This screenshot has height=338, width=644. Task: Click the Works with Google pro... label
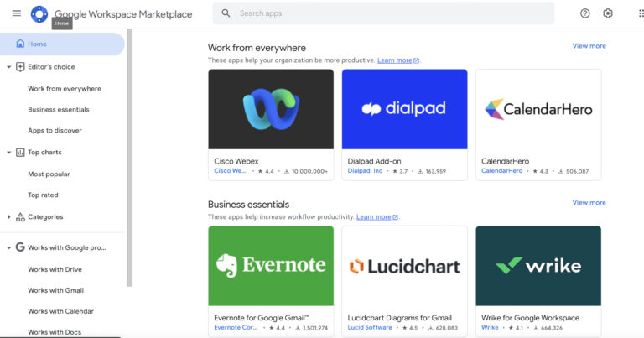[x=67, y=247]
